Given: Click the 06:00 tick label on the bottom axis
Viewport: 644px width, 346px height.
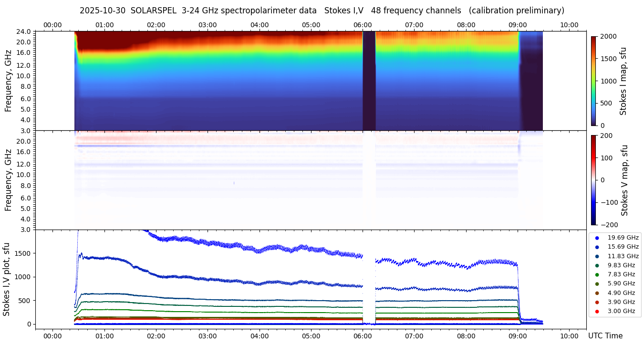Looking at the screenshot, I should [363, 336].
